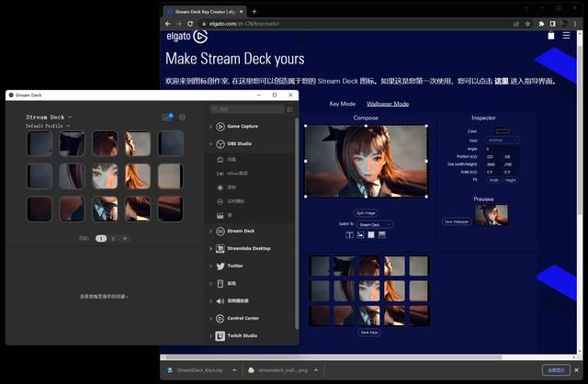Add a new page with the plus button
588x384 pixels.
[x=125, y=239]
